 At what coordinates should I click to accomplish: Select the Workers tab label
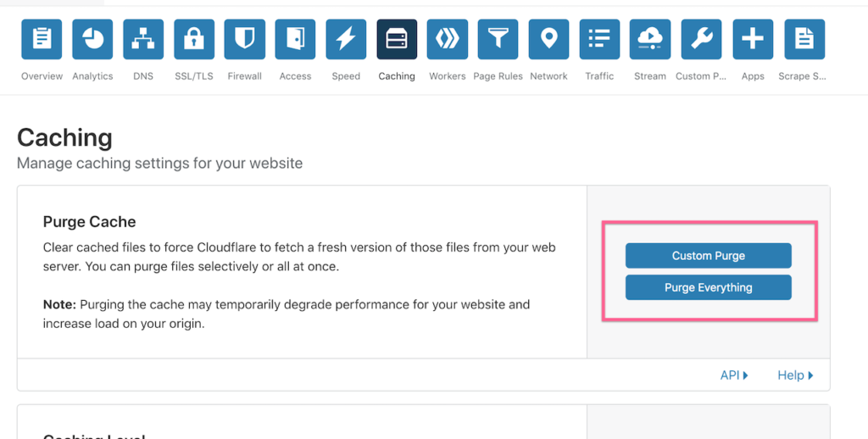448,76
